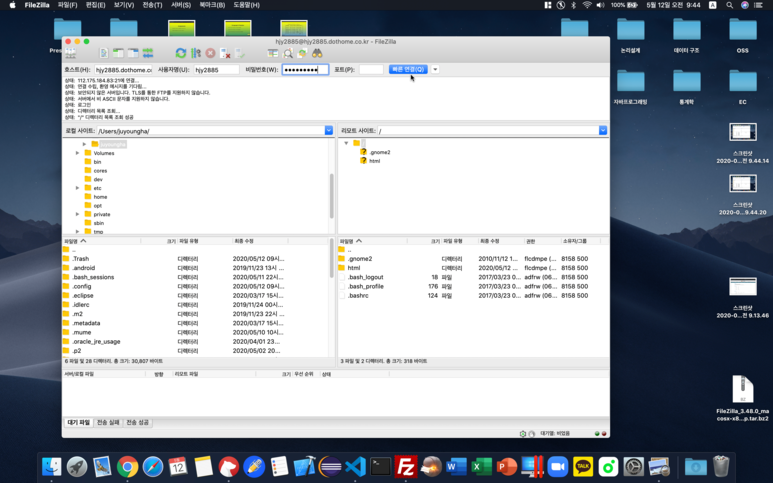Select the home folder in local tree
Image resolution: width=773 pixels, height=483 pixels.
point(100,197)
